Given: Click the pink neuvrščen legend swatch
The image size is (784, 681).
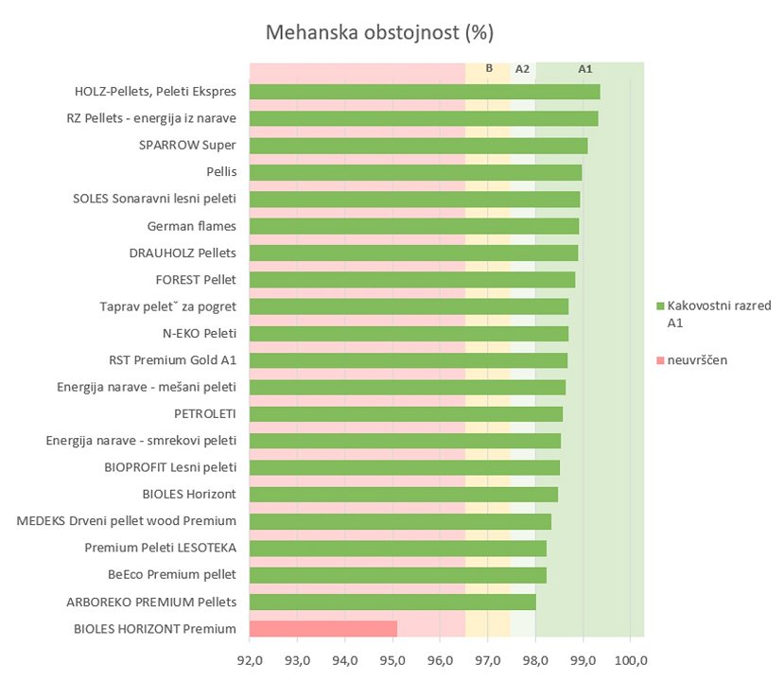Looking at the screenshot, I should click(659, 360).
